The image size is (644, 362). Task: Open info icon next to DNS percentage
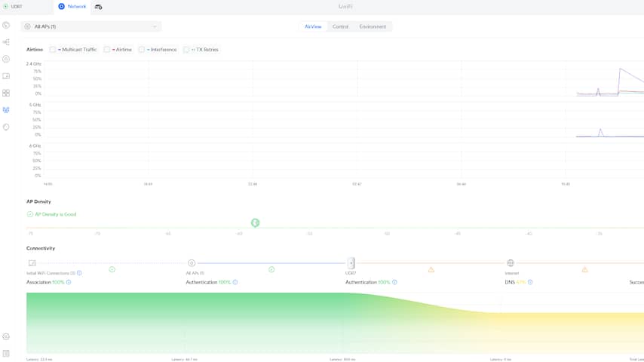tap(530, 282)
